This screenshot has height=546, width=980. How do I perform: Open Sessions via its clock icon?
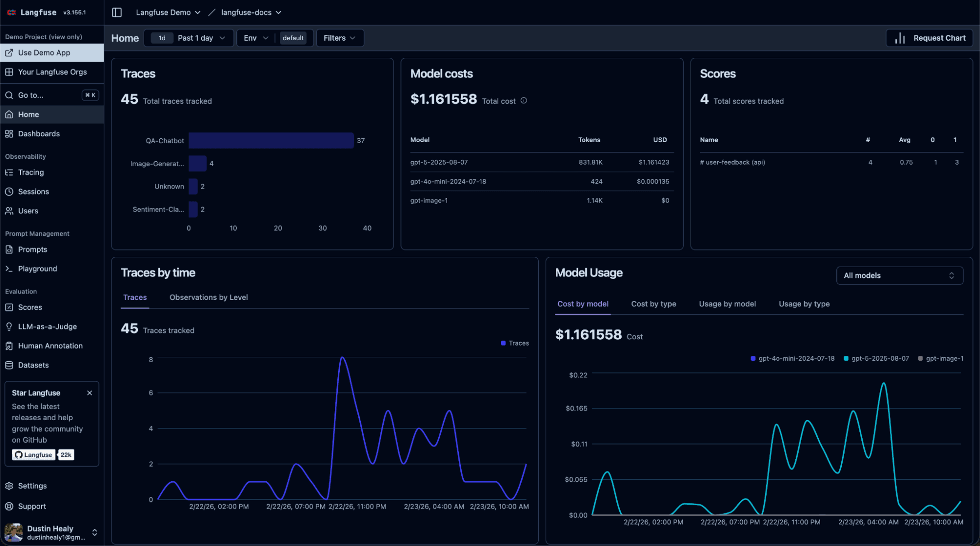(x=9, y=192)
